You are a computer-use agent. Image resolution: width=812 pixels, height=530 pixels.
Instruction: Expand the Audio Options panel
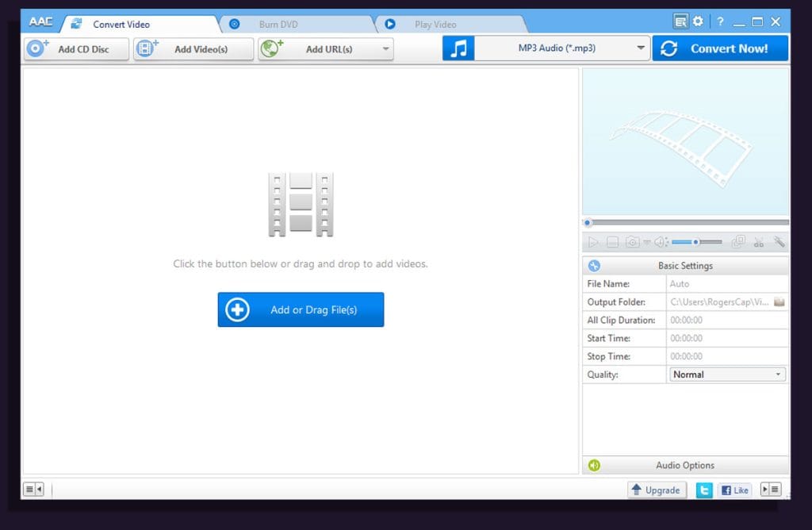pyautogui.click(x=686, y=465)
